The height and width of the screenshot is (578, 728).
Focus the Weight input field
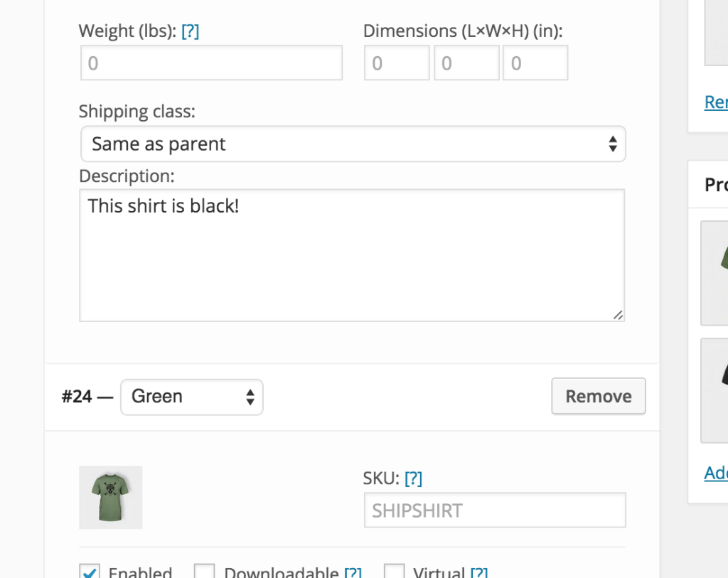click(x=210, y=63)
